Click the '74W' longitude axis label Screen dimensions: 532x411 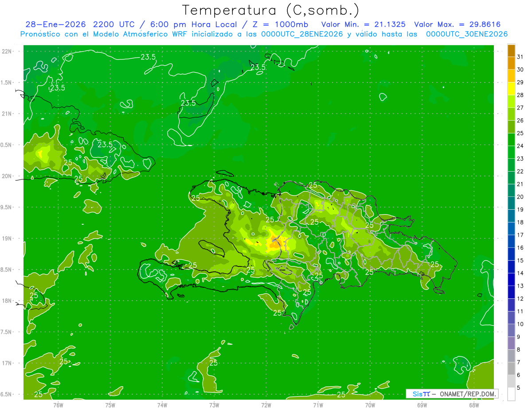click(x=162, y=405)
